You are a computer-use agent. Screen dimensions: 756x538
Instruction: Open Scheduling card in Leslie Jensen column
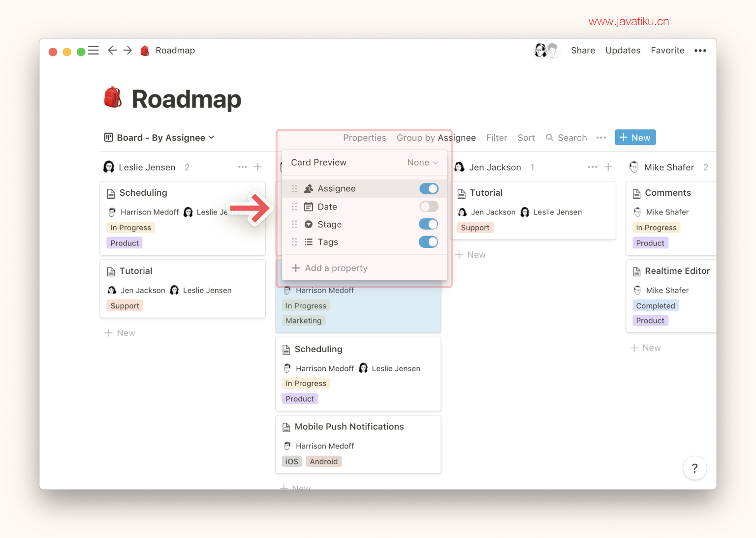pos(183,218)
